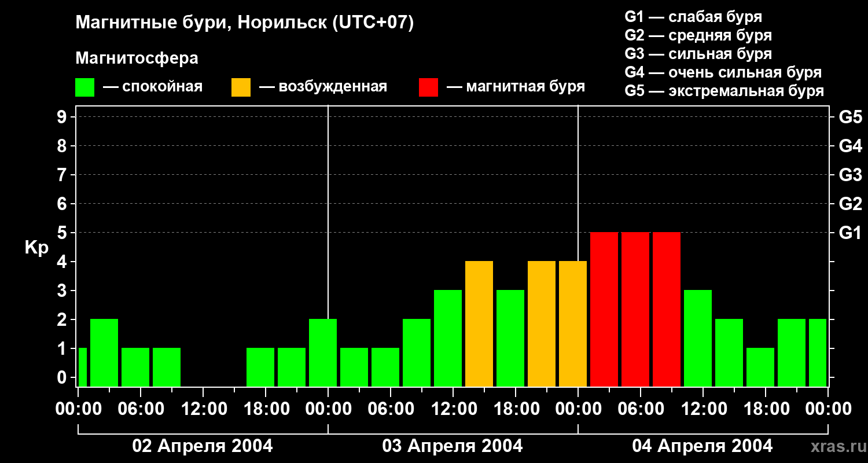The height and width of the screenshot is (463, 868).
Task: Click the narrow Kp 1 bar at chart start
Action: pos(82,367)
